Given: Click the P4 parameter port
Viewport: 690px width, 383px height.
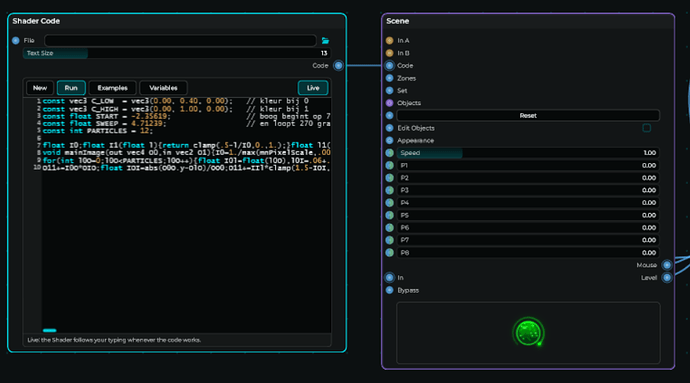Looking at the screenshot, I should [x=389, y=203].
